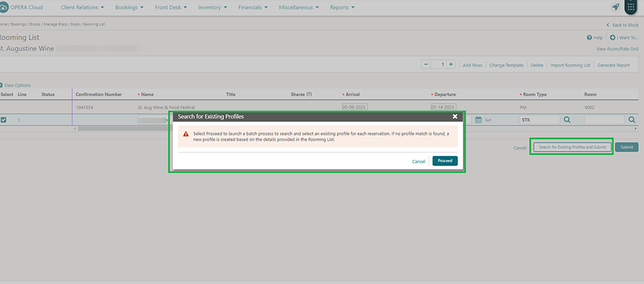Toggle the line 1 select checkbox
644x284 pixels.
[3, 120]
